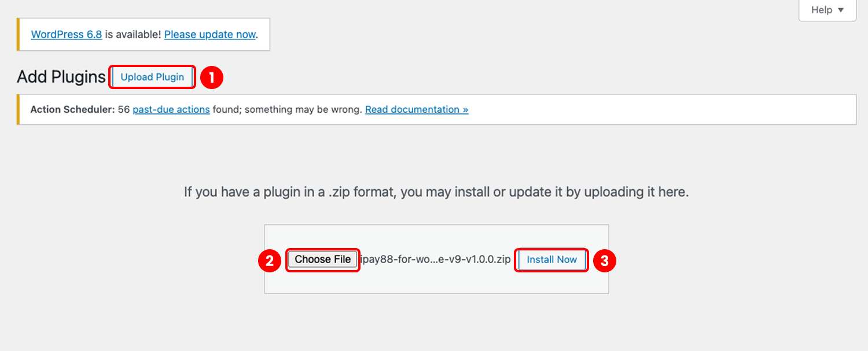This screenshot has height=351, width=868.
Task: Click the number 56 in scheduler notice
Action: (124, 109)
